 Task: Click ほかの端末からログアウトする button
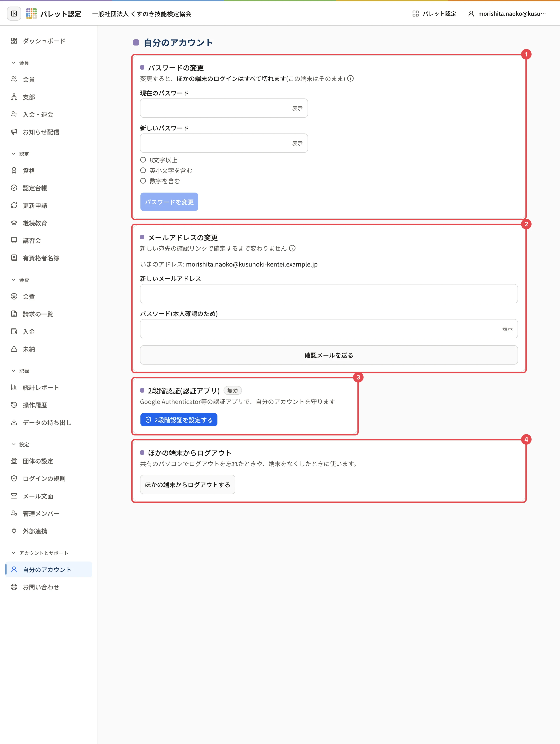click(187, 485)
